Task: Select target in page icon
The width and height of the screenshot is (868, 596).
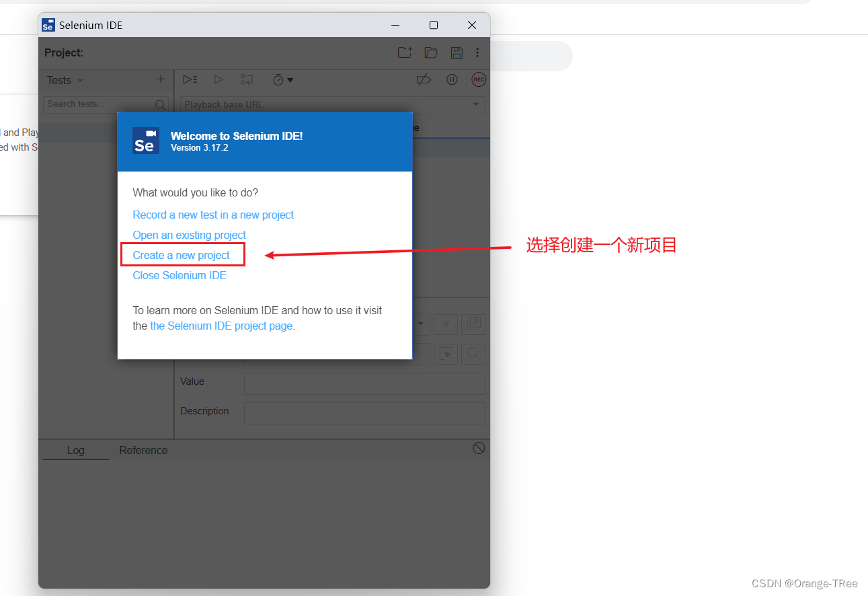Action: click(x=446, y=354)
